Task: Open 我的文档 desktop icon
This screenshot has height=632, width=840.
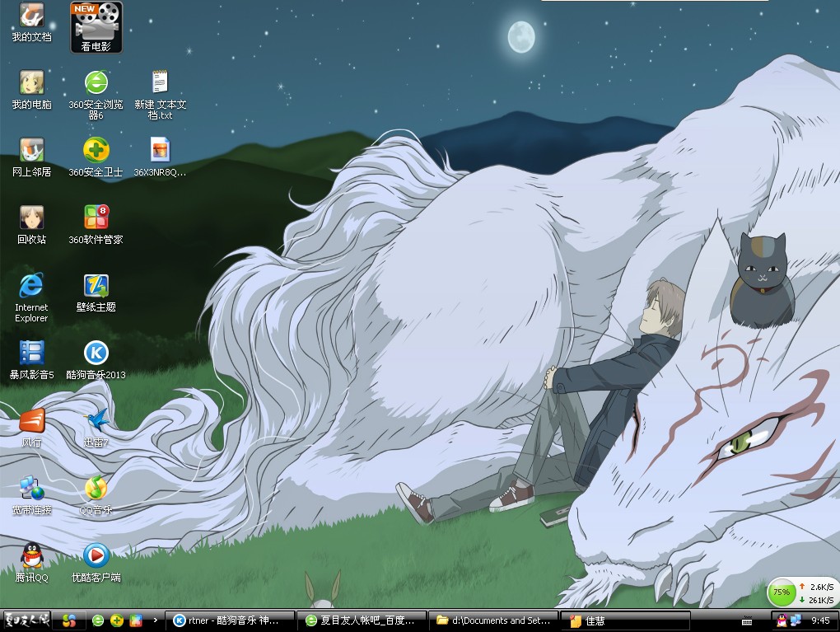Action: pos(31,22)
